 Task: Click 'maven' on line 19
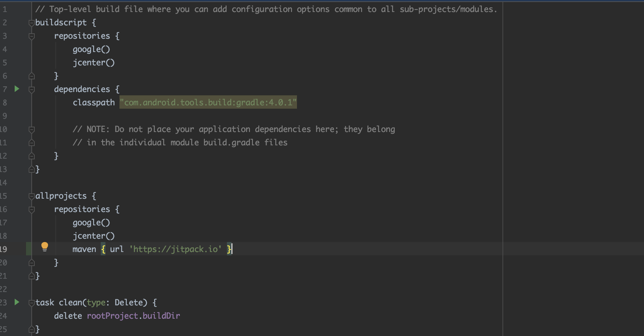click(x=84, y=249)
